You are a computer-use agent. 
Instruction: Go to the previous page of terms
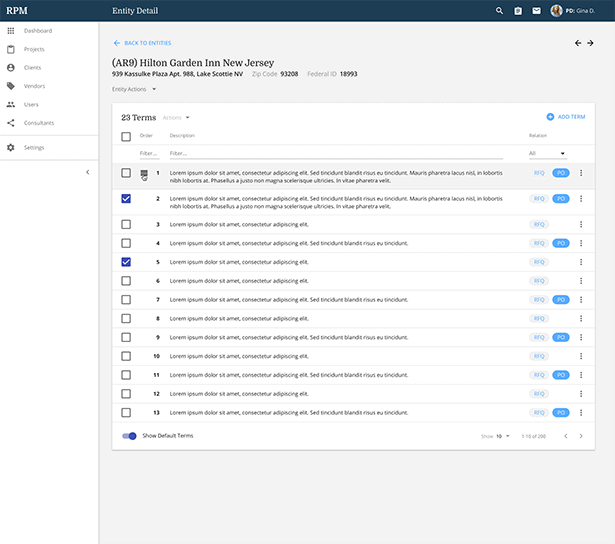click(x=566, y=436)
